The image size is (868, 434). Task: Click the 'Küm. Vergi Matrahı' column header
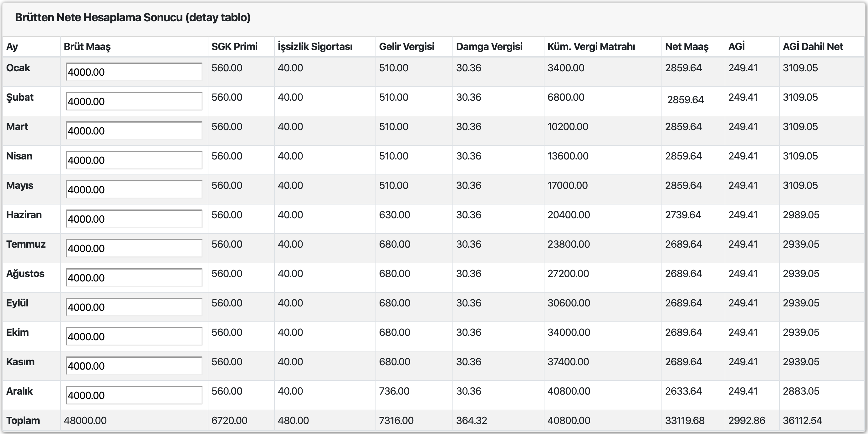591,47
